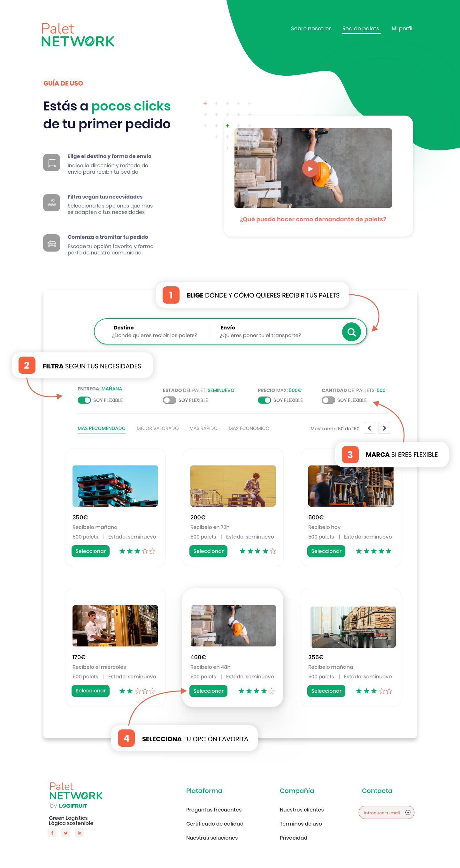460x868 pixels.
Task: Open Sobre nosotros in the top menu
Action: pyautogui.click(x=311, y=29)
